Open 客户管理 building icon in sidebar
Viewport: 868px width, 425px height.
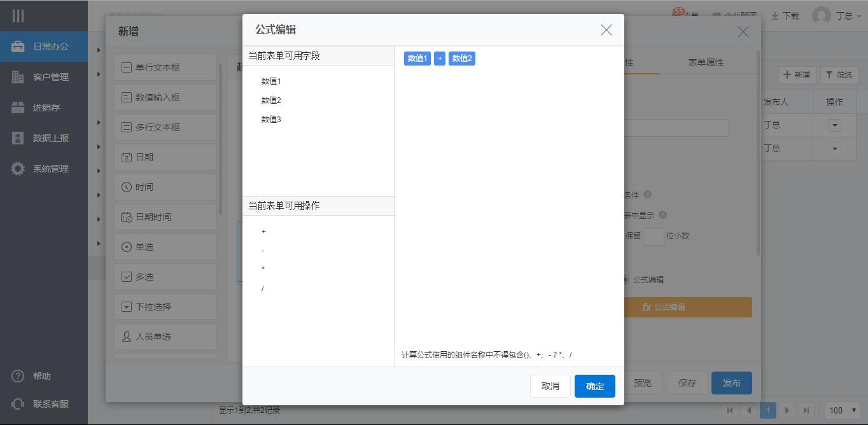pos(18,77)
